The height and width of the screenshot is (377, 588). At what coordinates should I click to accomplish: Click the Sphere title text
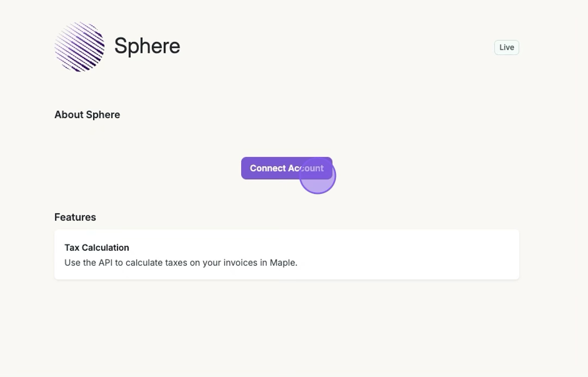[147, 46]
